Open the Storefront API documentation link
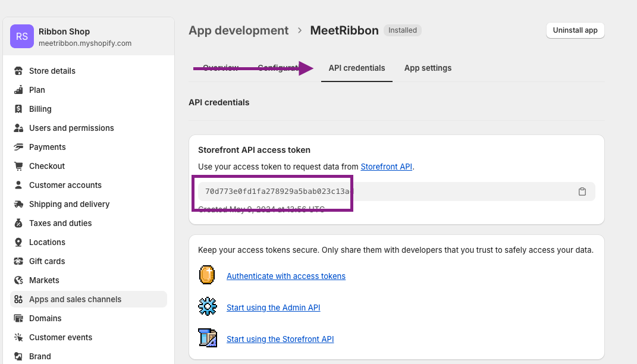The image size is (637, 364). (386, 167)
